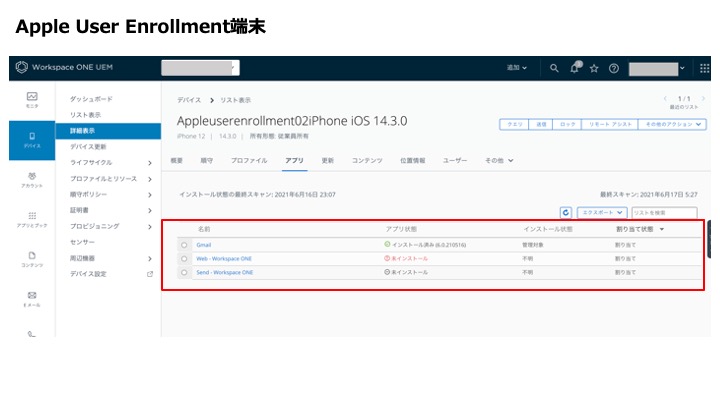Switch to the 更新 tab
The width and height of the screenshot is (720, 405).
click(x=327, y=161)
